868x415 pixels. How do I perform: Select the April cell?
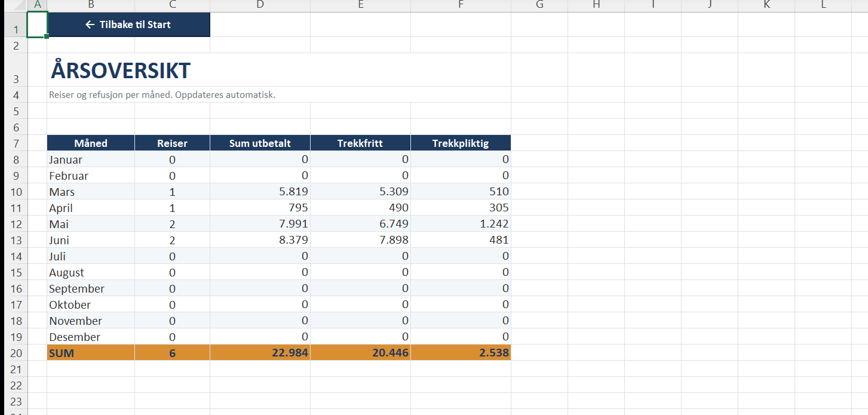click(x=91, y=208)
